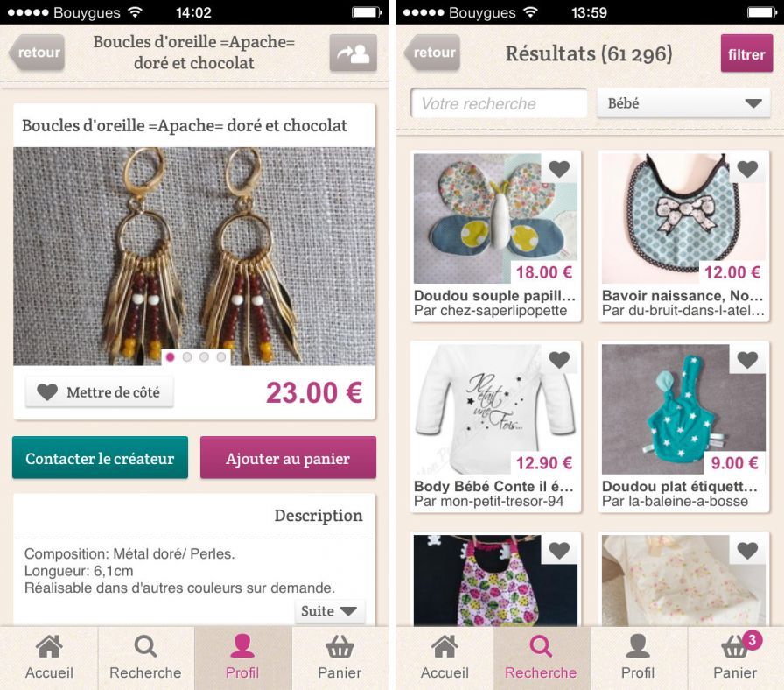Tap the Mettre de côté button
This screenshot has width=784, height=690.
(x=100, y=391)
